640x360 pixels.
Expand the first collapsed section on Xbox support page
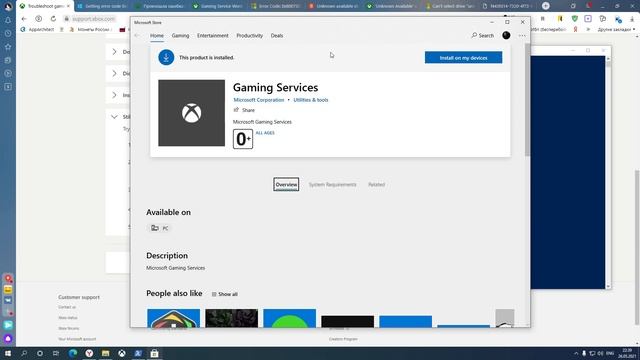(x=114, y=52)
